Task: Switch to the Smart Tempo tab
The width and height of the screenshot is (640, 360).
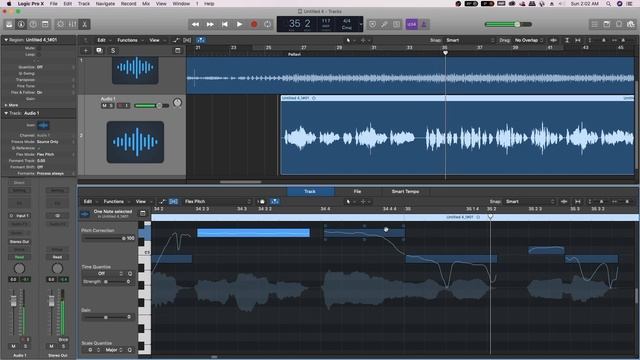Action: [x=405, y=191]
